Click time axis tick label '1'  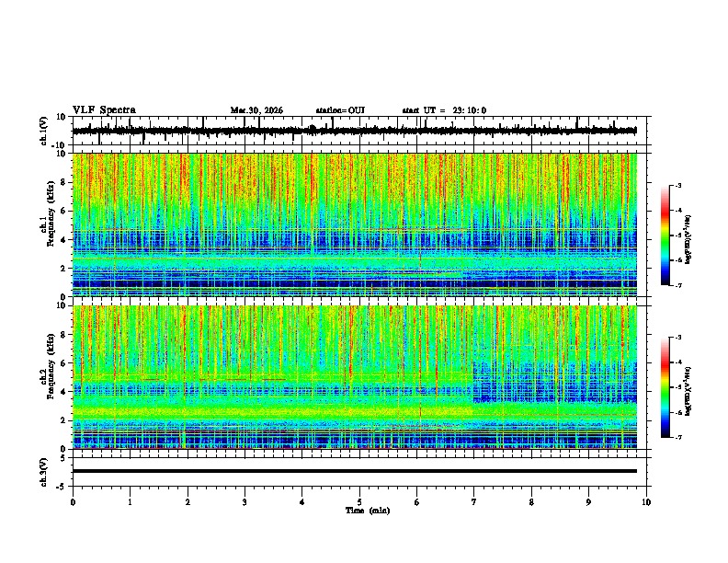tap(130, 502)
